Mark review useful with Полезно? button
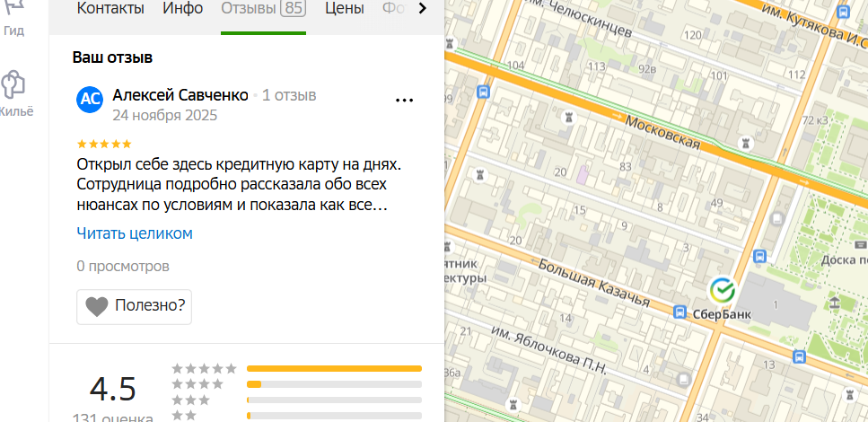The image size is (868, 422). (134, 307)
